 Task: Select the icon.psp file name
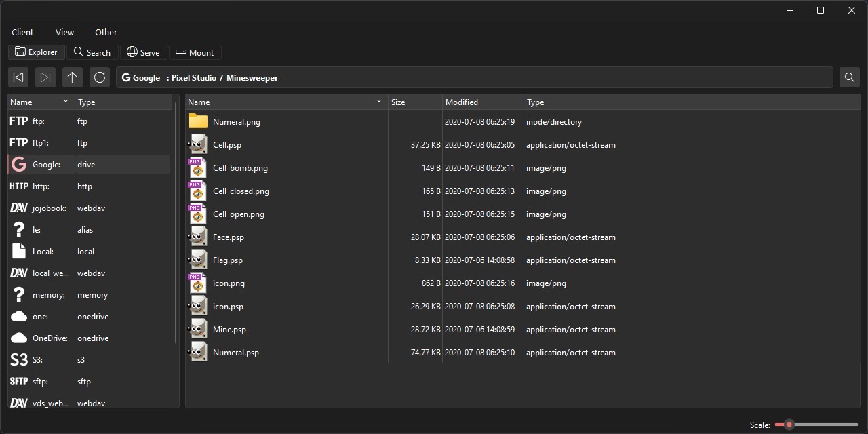pyautogui.click(x=228, y=307)
